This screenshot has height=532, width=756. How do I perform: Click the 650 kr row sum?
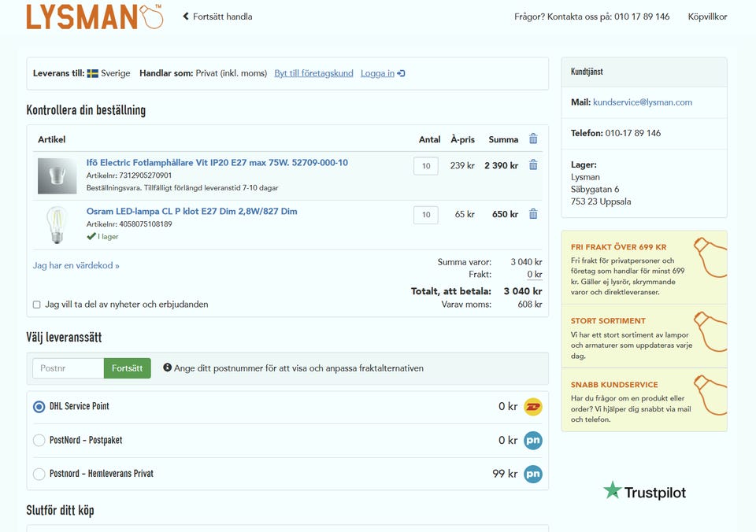505,214
